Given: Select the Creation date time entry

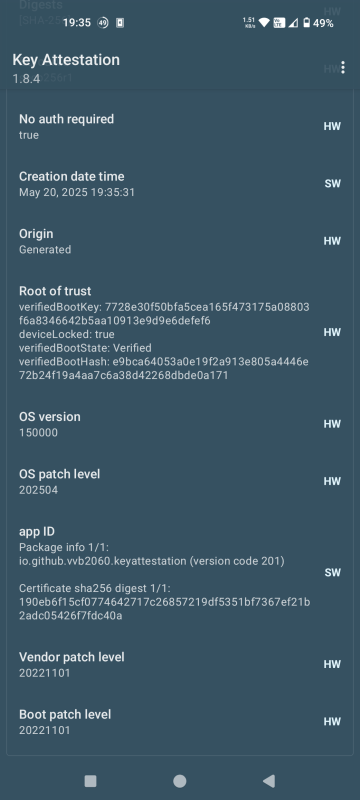Looking at the screenshot, I should point(179,184).
